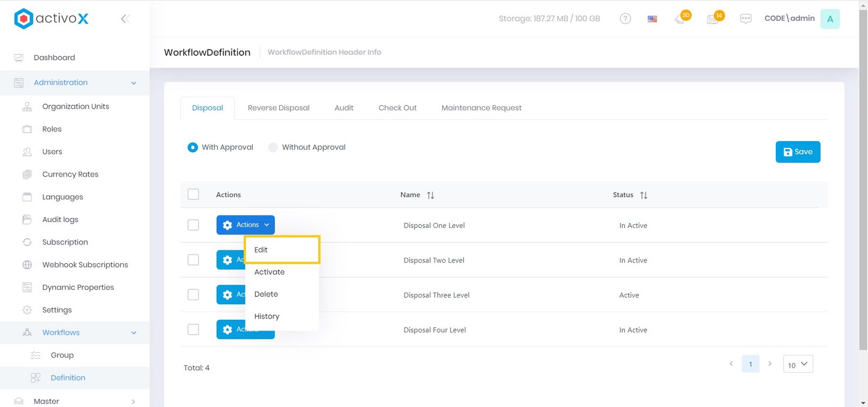Click the Disposal Three Level name cell
Screen dimensions: 868x407
click(x=437, y=295)
